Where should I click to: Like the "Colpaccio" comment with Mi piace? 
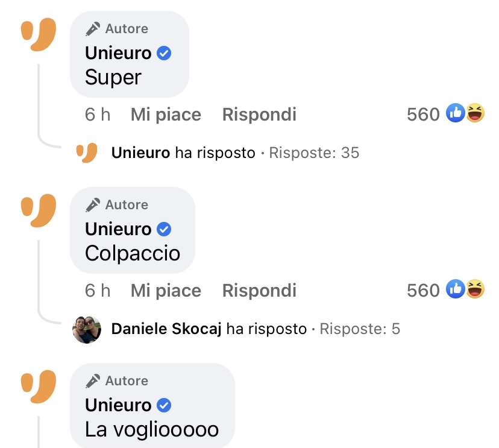pyautogui.click(x=166, y=291)
